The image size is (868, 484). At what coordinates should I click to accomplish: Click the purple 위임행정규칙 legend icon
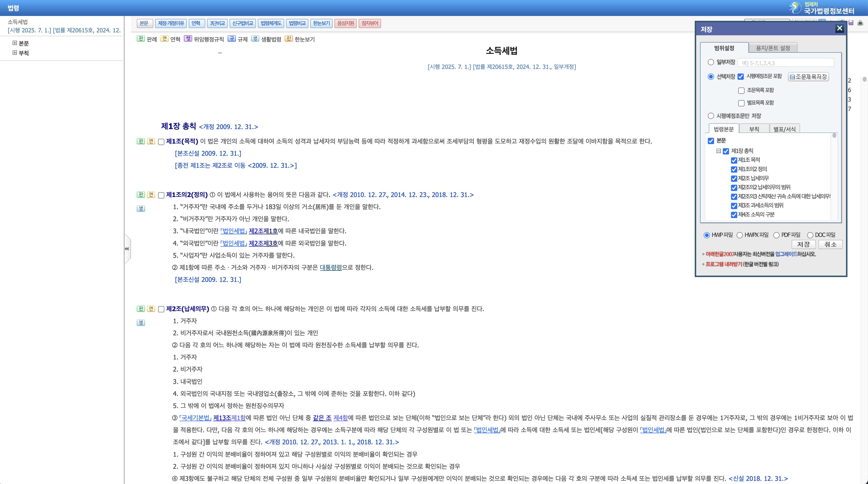click(188, 39)
